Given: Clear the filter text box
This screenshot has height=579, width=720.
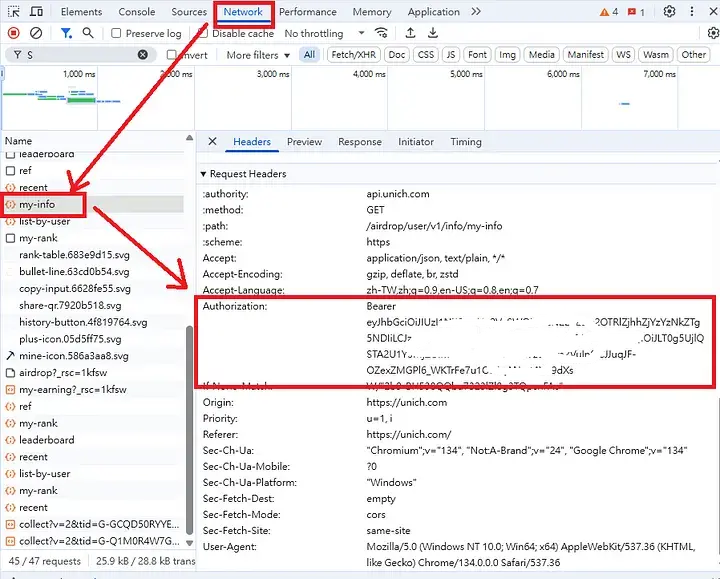Looking at the screenshot, I should click(143, 55).
